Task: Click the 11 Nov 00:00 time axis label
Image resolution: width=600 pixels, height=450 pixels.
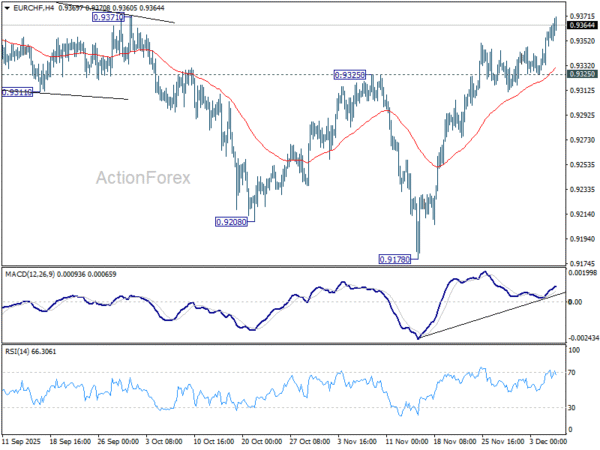Action: (x=407, y=441)
